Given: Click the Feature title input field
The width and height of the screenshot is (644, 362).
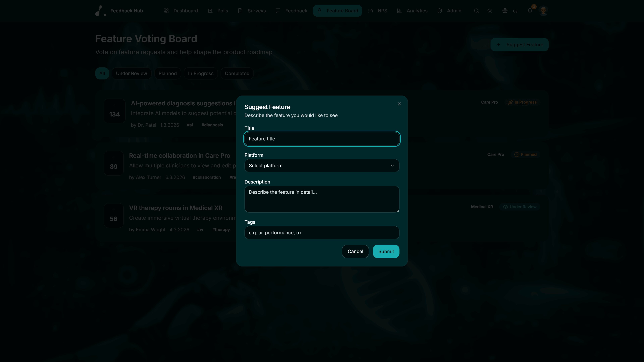Looking at the screenshot, I should [322, 139].
